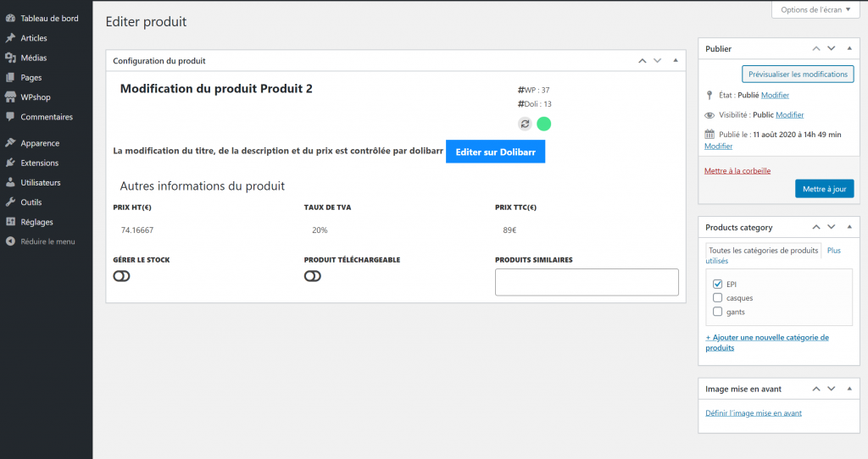Image resolution: width=868 pixels, height=459 pixels.
Task: Click the Mettre à jour button
Action: point(824,189)
